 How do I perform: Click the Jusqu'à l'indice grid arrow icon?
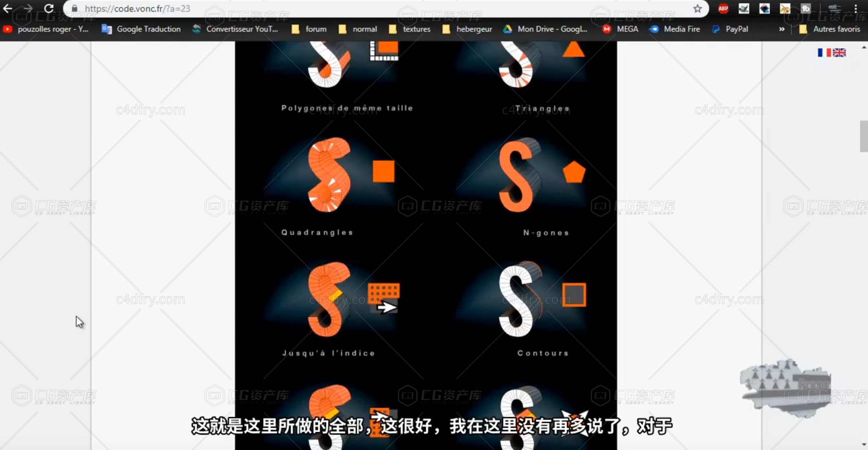(384, 298)
